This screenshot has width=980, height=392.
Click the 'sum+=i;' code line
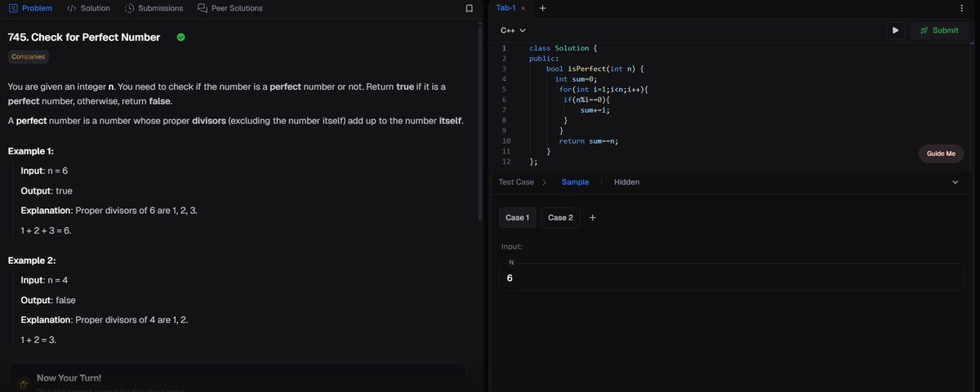596,110
